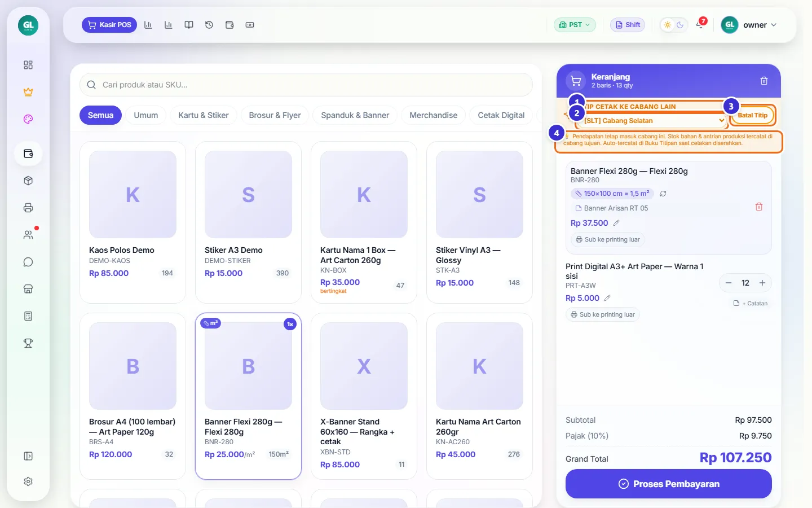This screenshot has height=508, width=812.
Task: Open the crown icon in sidebar
Action: click(28, 92)
